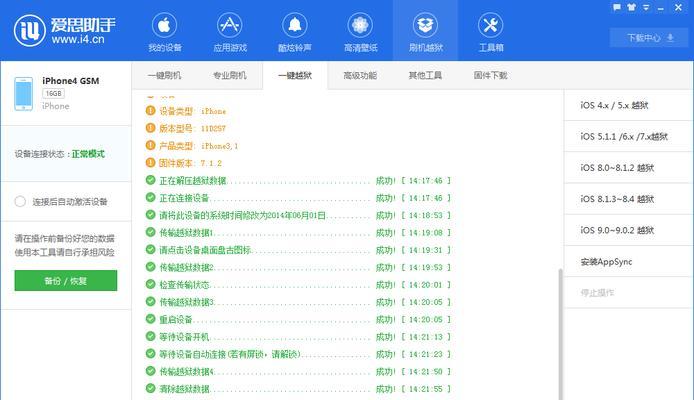Viewport: 694px width, 400px height.
Task: Click log line 正在连接设备
Action: pos(298,198)
